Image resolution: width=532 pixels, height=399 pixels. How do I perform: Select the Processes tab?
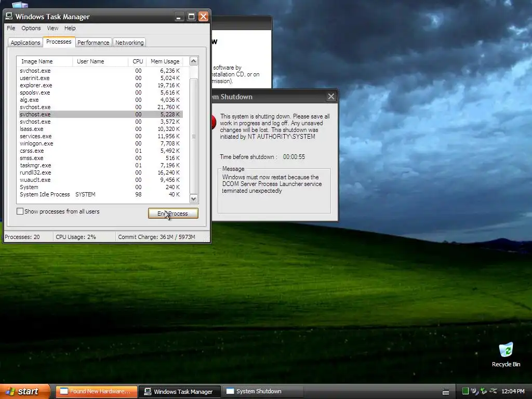point(59,42)
